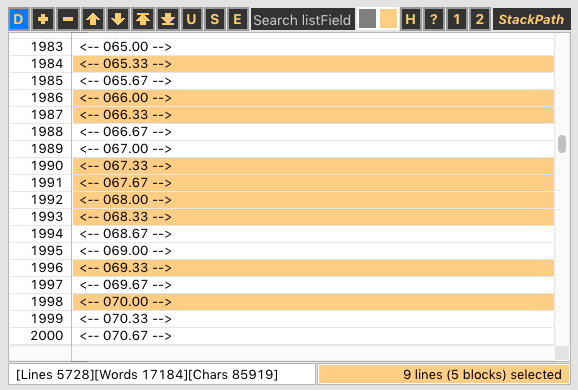Click line number 1997
The height and width of the screenshot is (390, 578).
[x=47, y=285]
